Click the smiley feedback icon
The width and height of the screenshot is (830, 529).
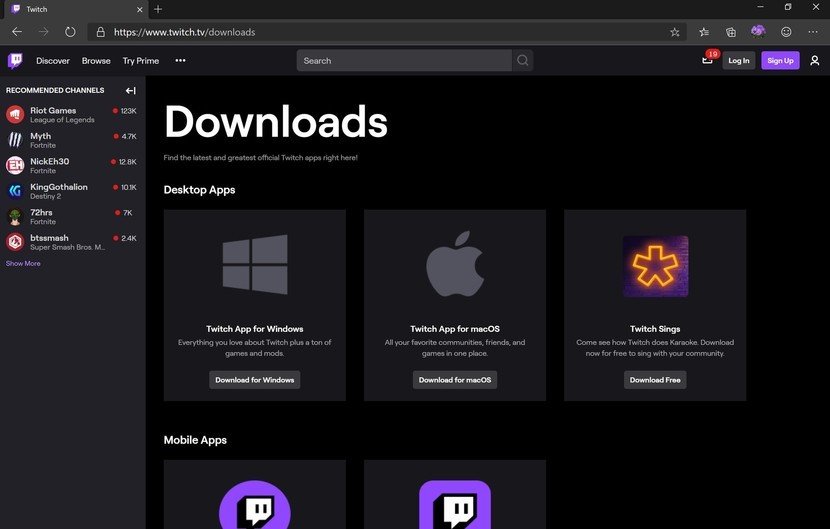[x=786, y=32]
